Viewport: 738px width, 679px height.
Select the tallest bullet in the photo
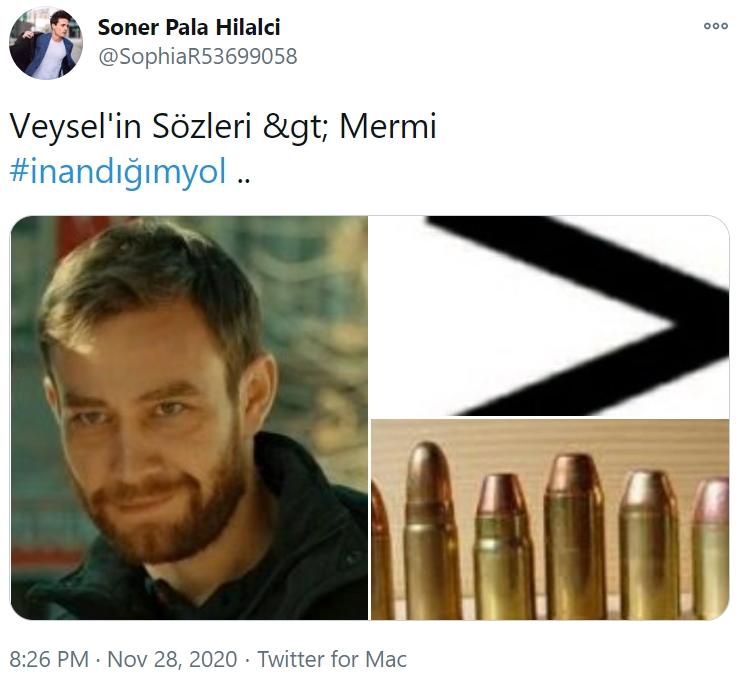[x=430, y=530]
